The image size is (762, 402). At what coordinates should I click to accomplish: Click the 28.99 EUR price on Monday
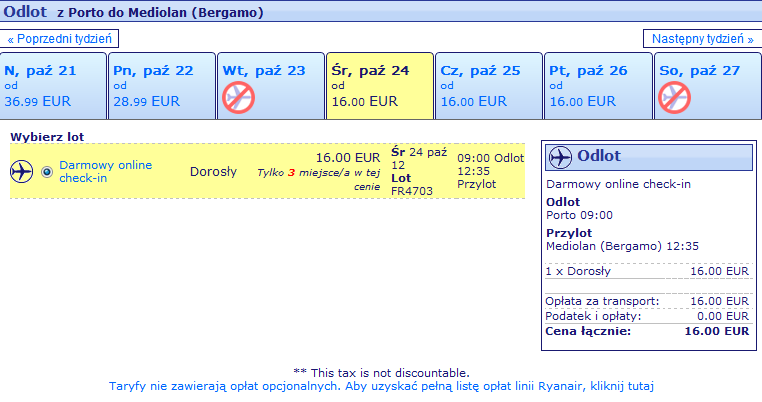tap(146, 102)
